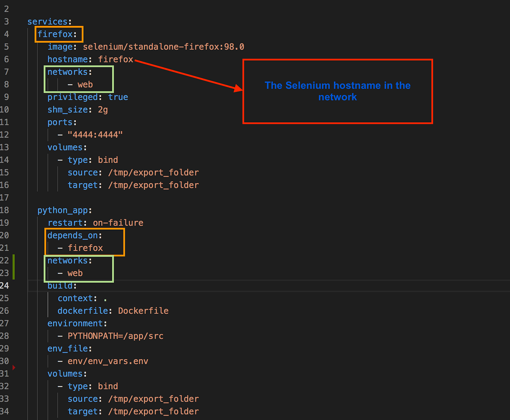Click the '2g' shm_size value

coord(103,110)
